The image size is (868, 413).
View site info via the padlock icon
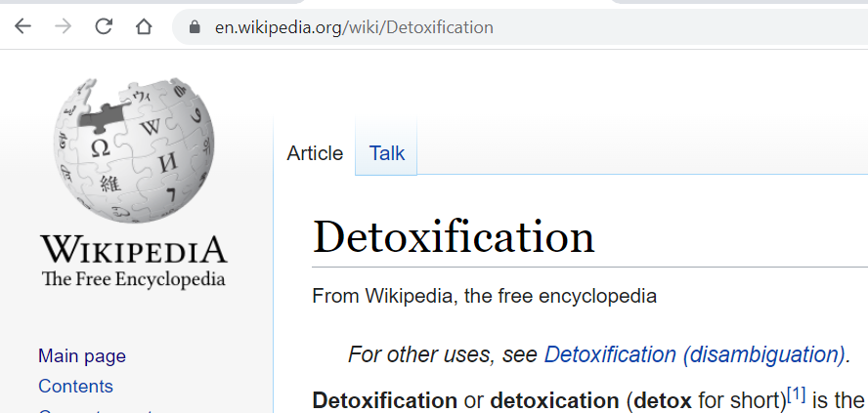pos(195,27)
